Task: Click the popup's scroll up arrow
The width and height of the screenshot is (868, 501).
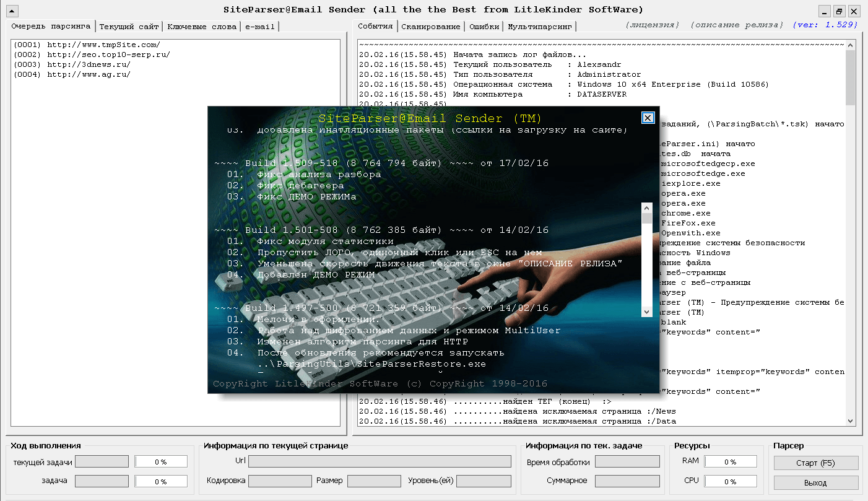Action: pos(647,208)
